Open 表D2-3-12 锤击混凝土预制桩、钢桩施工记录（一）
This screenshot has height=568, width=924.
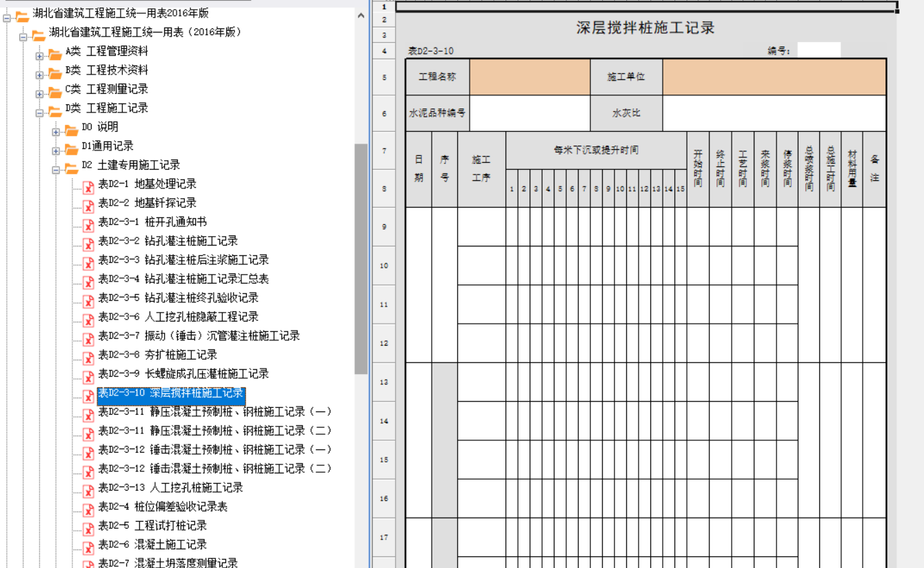[x=214, y=449]
